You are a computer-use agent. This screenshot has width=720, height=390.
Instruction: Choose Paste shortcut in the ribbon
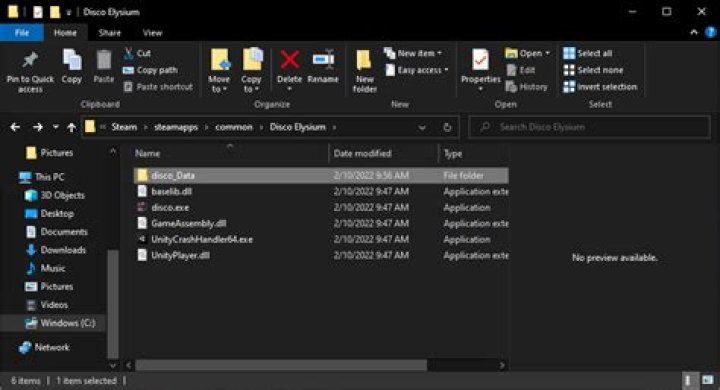click(158, 87)
